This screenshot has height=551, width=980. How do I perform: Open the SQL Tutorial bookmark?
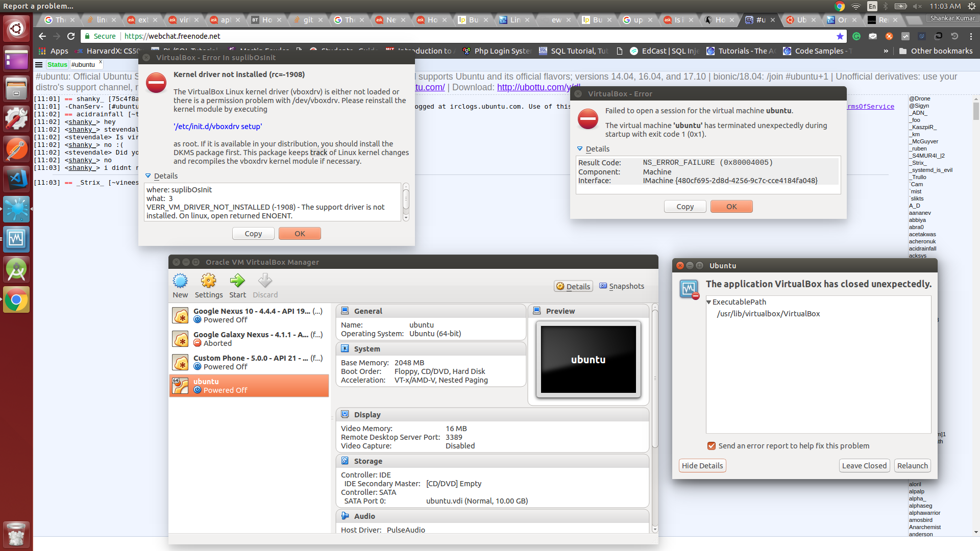coord(573,51)
